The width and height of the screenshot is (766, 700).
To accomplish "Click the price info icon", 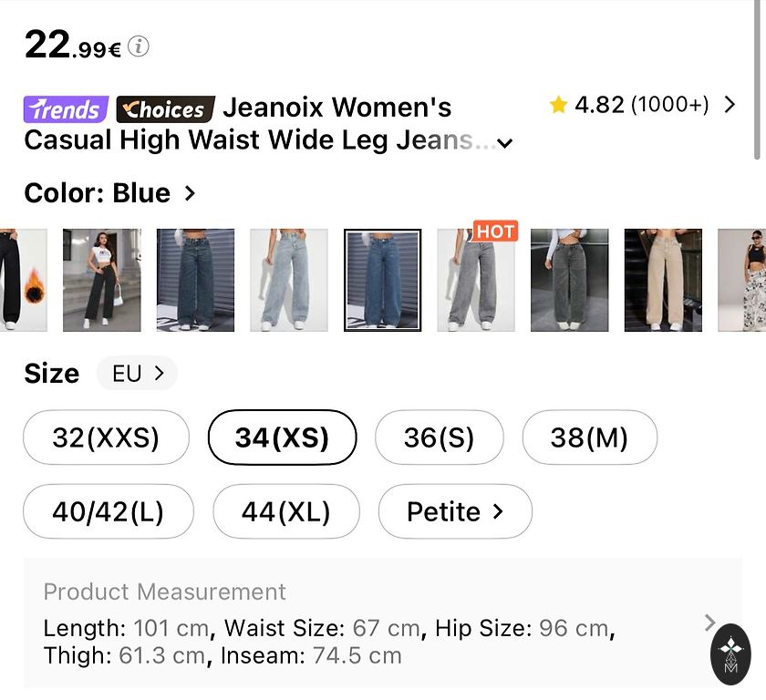I will (x=138, y=46).
